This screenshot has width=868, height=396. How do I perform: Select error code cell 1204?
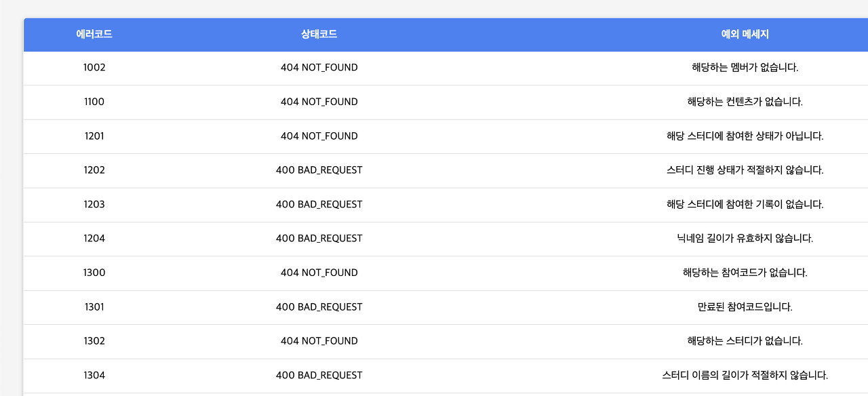coord(94,239)
